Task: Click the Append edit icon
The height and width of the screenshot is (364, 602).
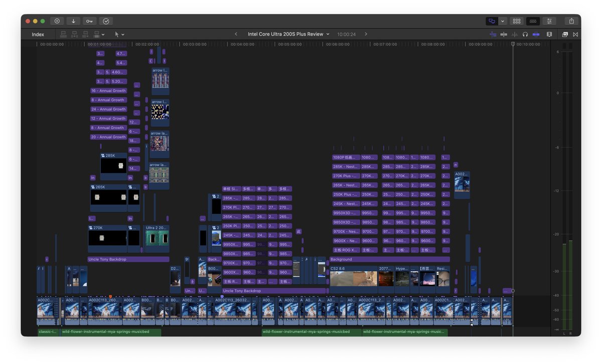Action: (85, 35)
